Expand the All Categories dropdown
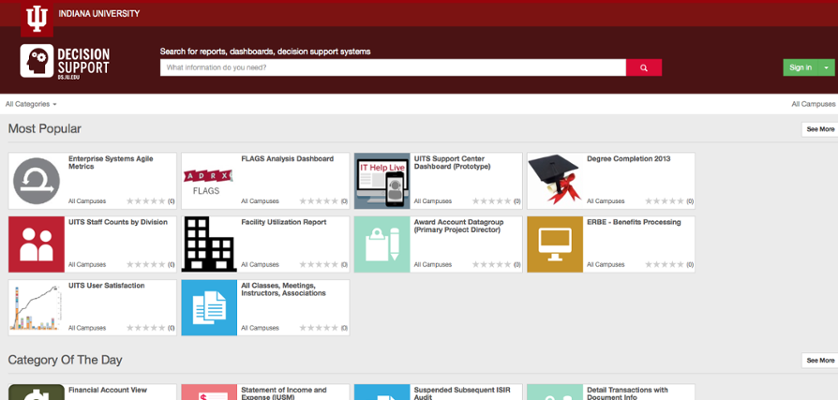 pyautogui.click(x=31, y=104)
